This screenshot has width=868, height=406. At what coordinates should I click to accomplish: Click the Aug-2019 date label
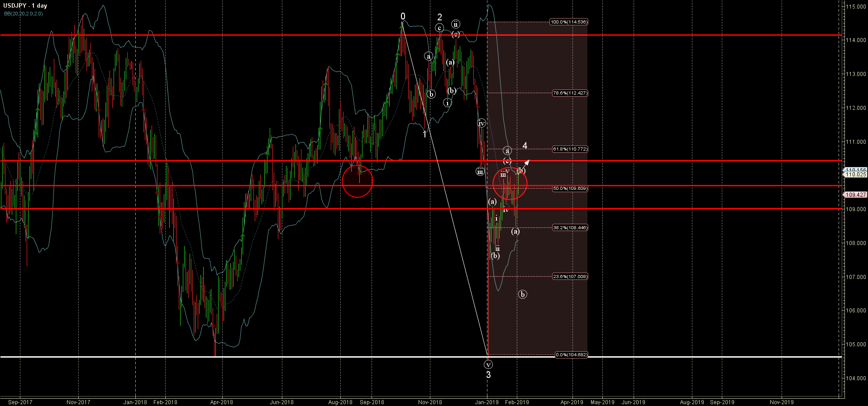tap(692, 402)
